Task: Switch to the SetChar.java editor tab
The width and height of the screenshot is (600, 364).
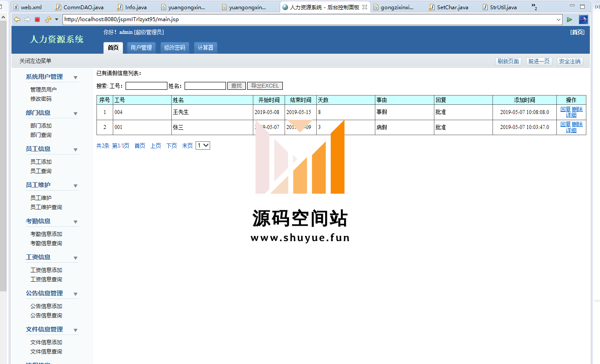Action: [449, 7]
